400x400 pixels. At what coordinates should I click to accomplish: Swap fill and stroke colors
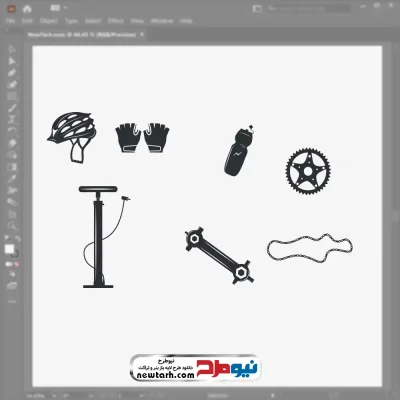point(17,239)
